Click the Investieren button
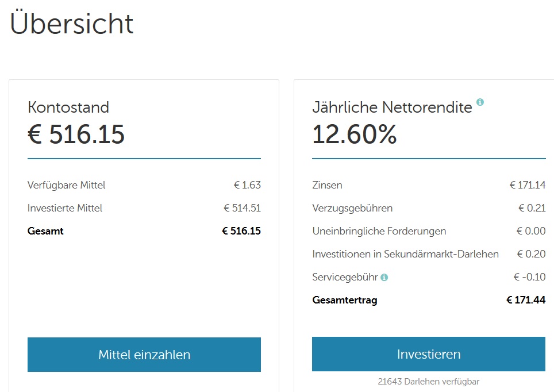554x392 pixels. [x=429, y=354]
